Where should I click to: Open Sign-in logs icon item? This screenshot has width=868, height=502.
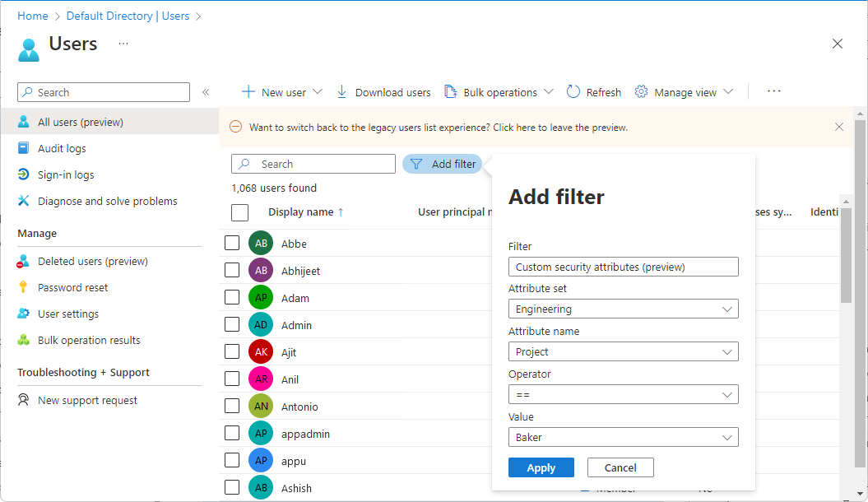[x=23, y=174]
